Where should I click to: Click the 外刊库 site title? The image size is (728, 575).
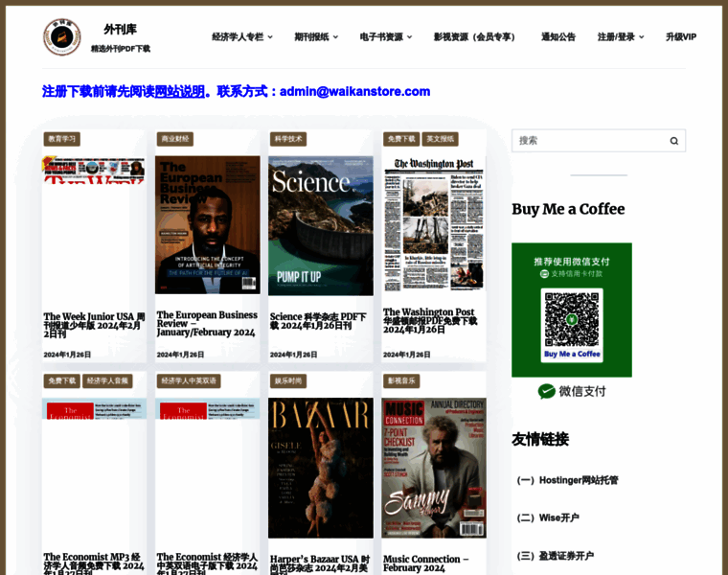pos(121,30)
